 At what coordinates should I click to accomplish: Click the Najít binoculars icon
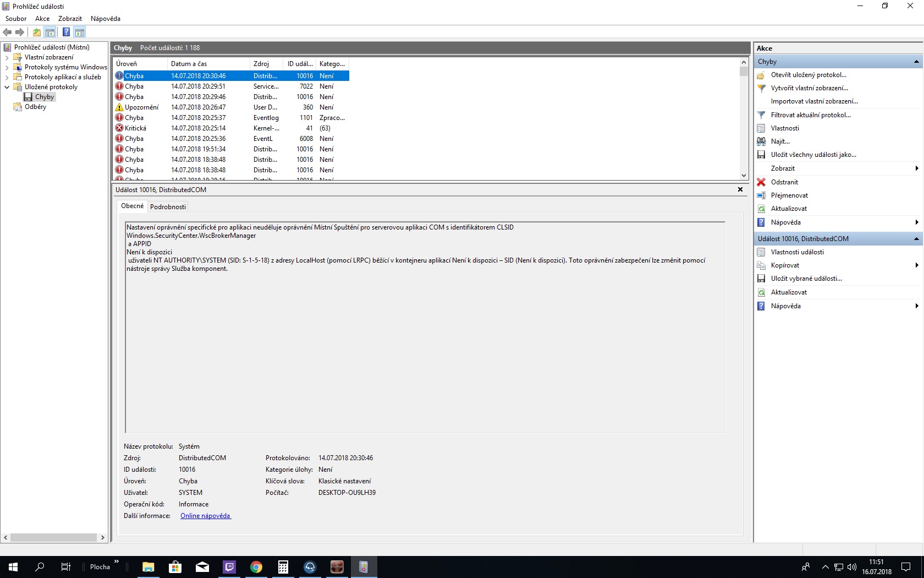pos(761,141)
